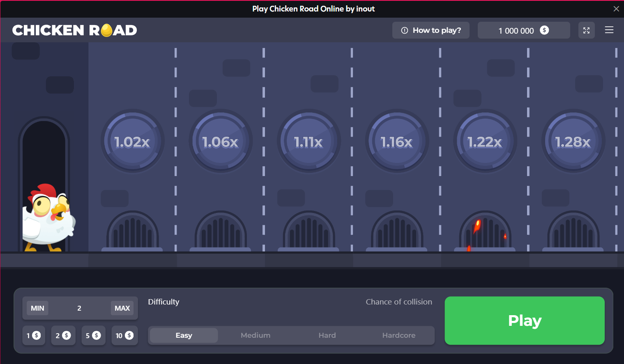Select Medium difficulty
The image size is (624, 364).
[256, 335]
